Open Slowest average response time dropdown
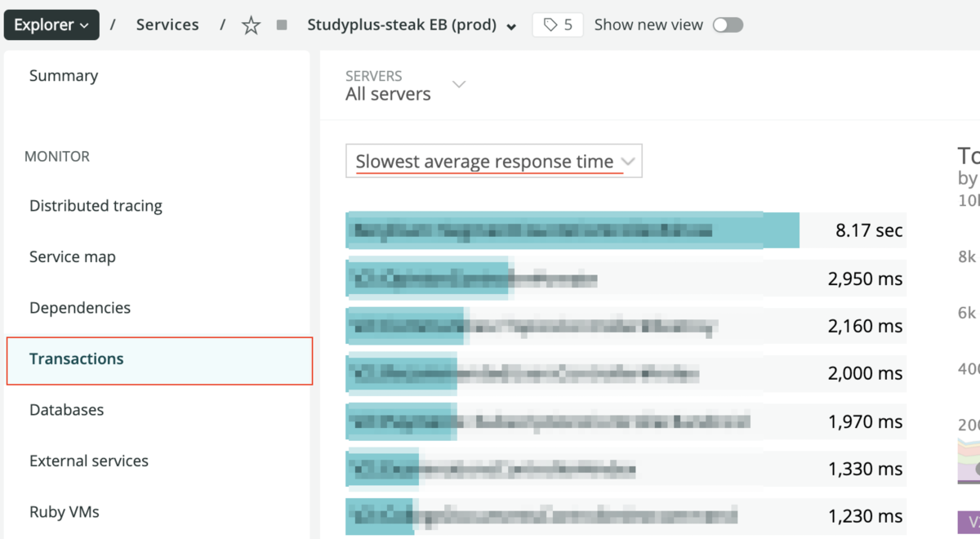The height and width of the screenshot is (539, 980). tap(493, 161)
